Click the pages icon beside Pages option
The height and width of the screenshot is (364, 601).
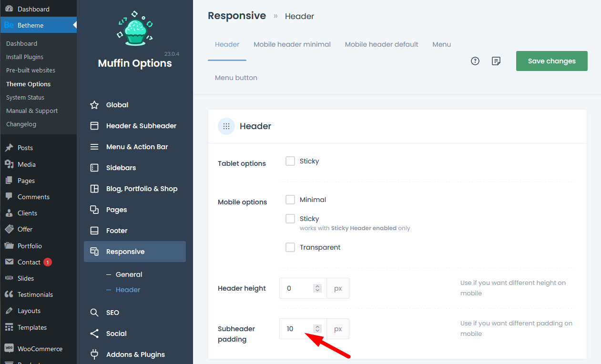(94, 210)
